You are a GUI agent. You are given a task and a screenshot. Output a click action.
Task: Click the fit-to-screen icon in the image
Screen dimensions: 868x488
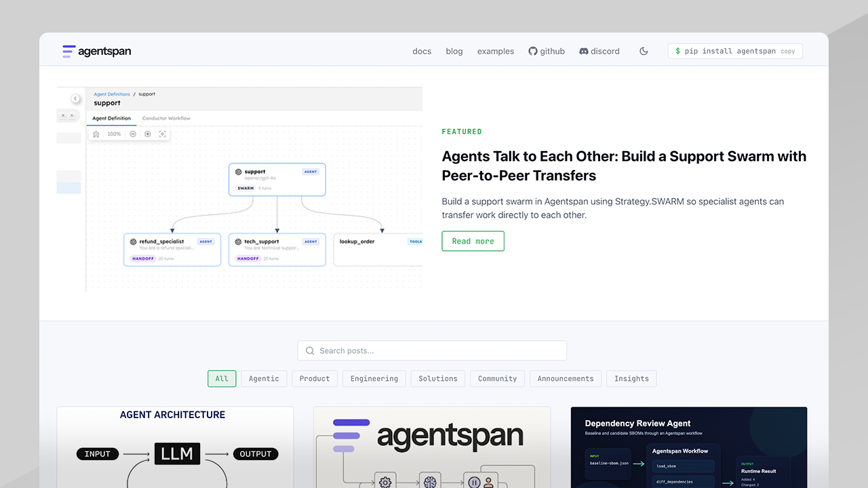pyautogui.click(x=163, y=134)
